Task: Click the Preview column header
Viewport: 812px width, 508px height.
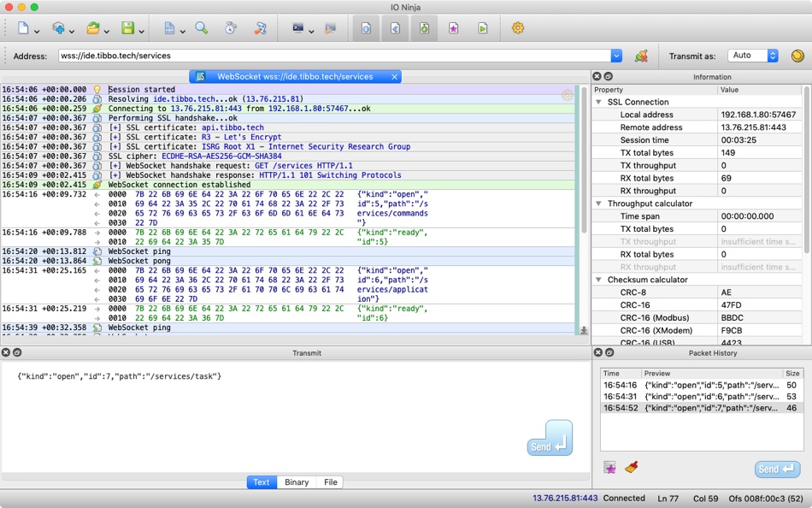Action: [x=712, y=373]
